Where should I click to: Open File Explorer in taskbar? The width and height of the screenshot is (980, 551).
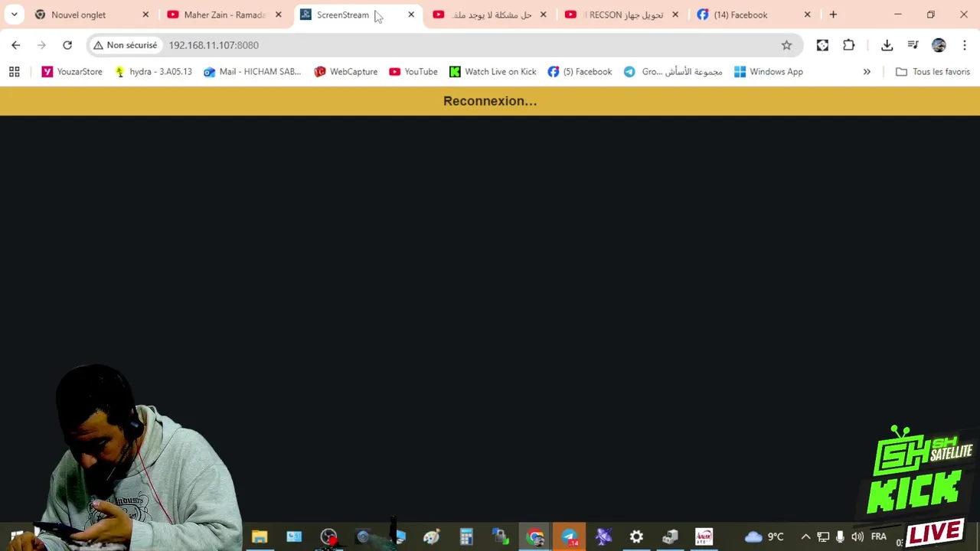tap(260, 537)
